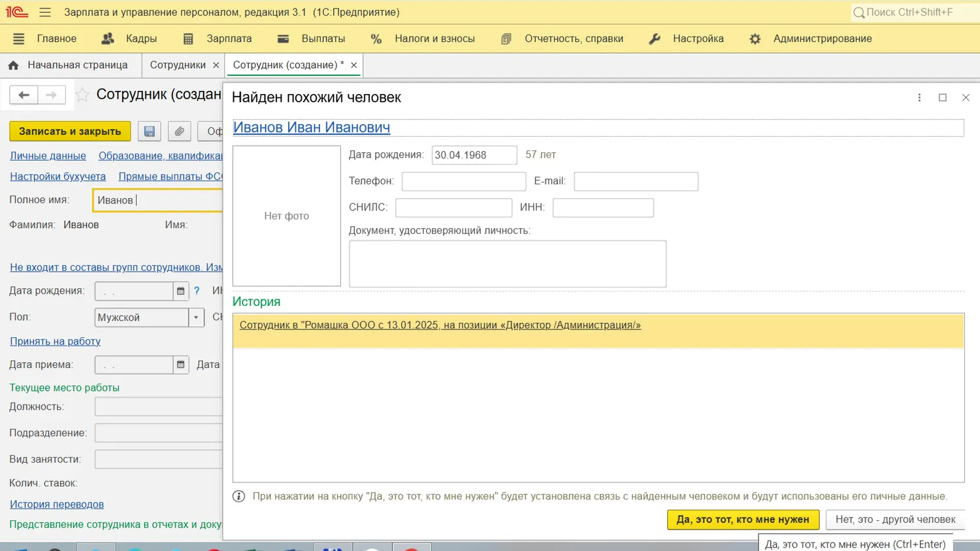The width and height of the screenshot is (980, 551).
Task: Open the employee groups membership link
Action: [116, 267]
